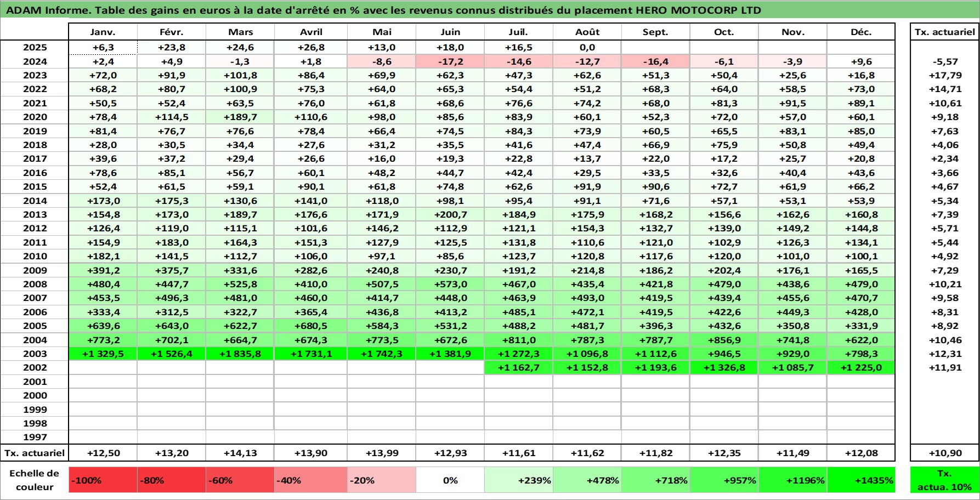Select the 2002 row label
This screenshot has width=980, height=500.
tap(35, 367)
